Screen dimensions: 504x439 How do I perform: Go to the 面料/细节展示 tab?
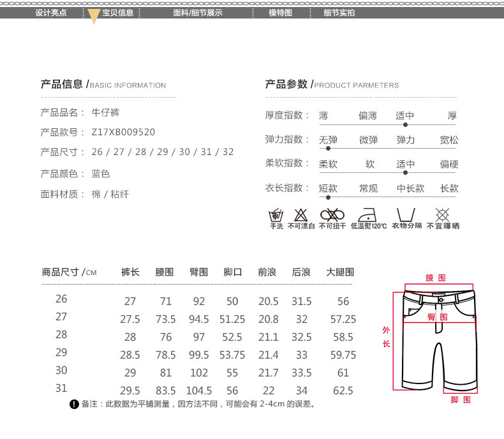pos(198,13)
